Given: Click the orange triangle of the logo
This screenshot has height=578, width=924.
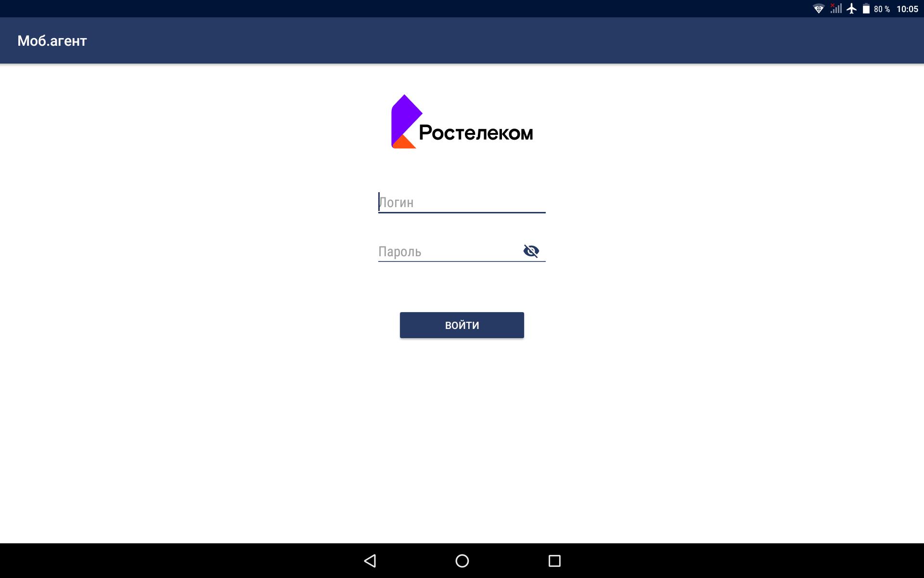Looking at the screenshot, I should pyautogui.click(x=404, y=142).
